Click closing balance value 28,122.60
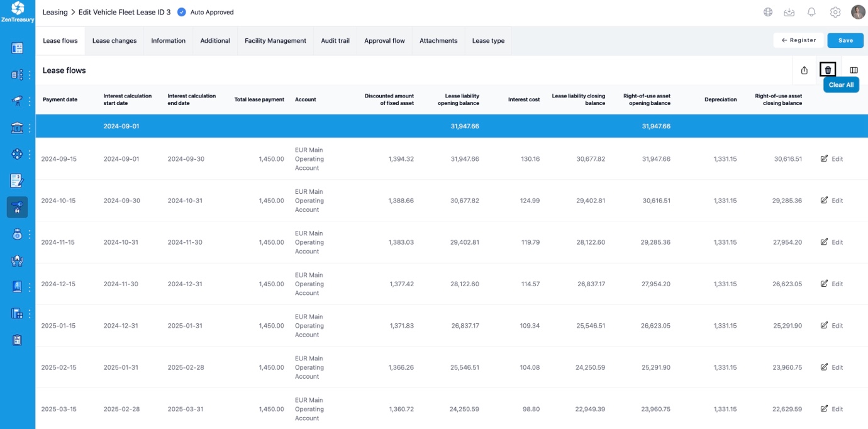The height and width of the screenshot is (429, 868). (x=591, y=242)
